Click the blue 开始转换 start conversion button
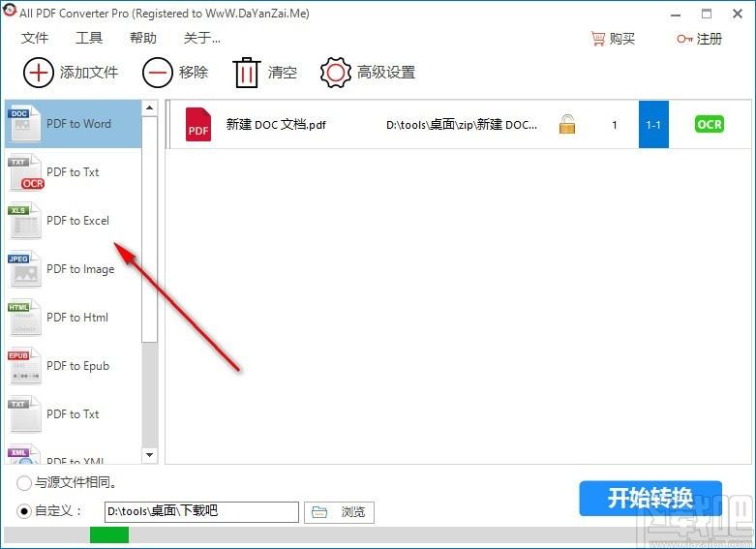756x549 pixels. (650, 498)
